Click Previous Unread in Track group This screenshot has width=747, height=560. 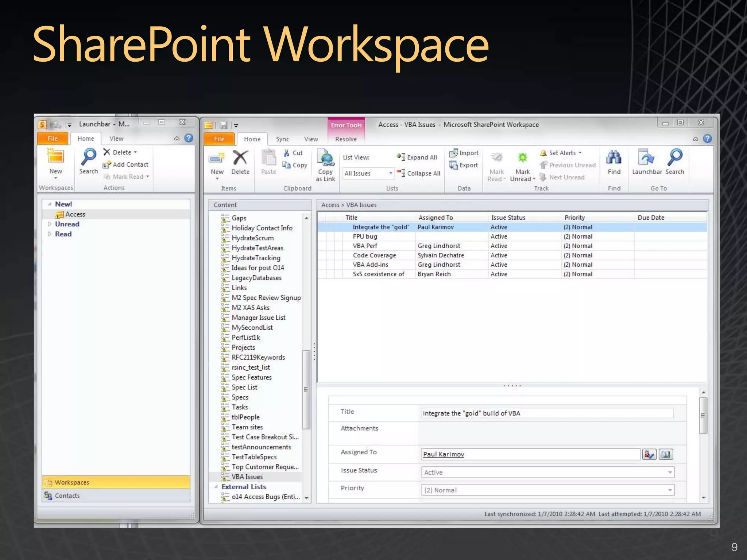tap(568, 165)
